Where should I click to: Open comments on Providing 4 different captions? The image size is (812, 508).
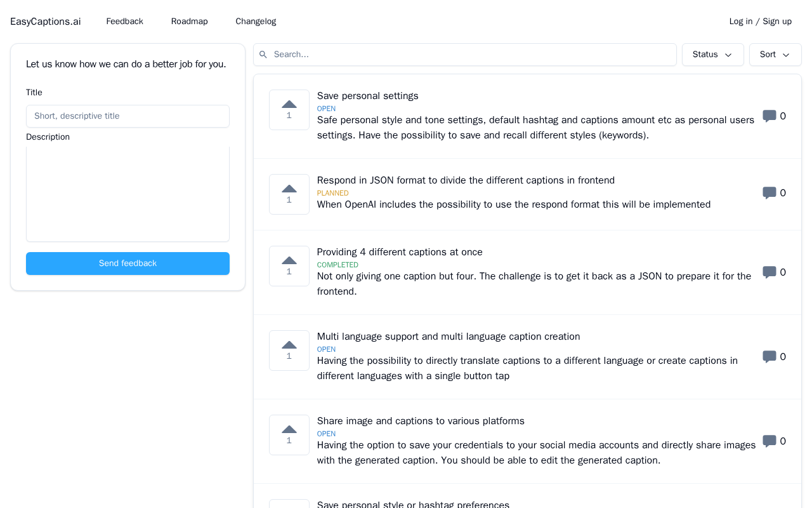coord(774,272)
